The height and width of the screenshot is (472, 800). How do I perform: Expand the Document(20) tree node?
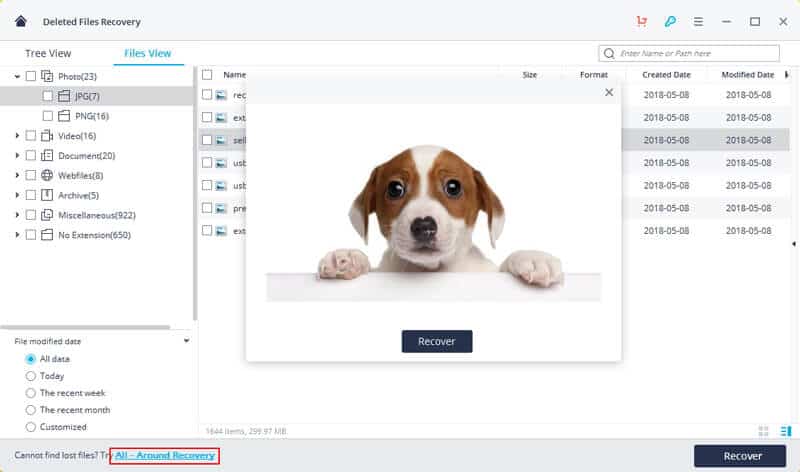17,156
